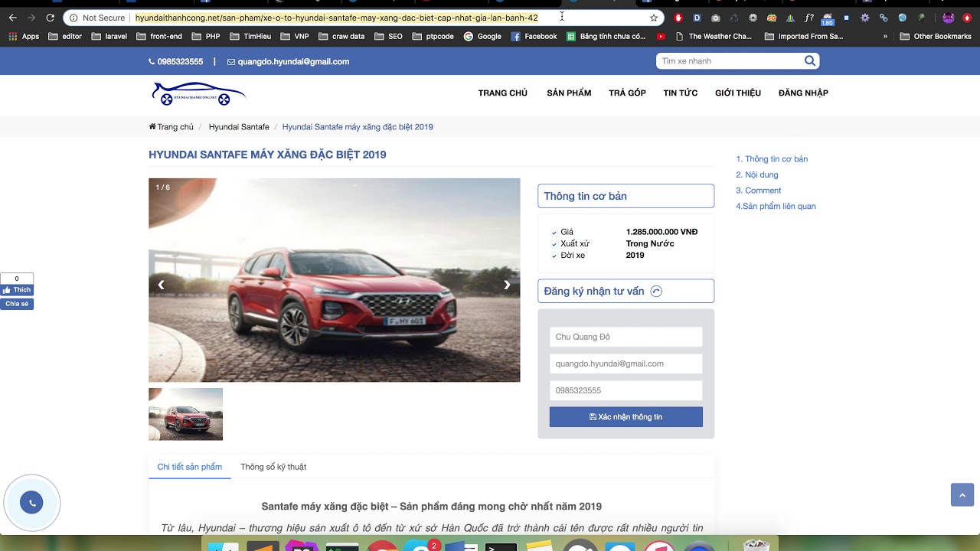Bookmark this page with the star icon
Image resolution: width=980 pixels, height=551 pixels.
[x=653, y=18]
